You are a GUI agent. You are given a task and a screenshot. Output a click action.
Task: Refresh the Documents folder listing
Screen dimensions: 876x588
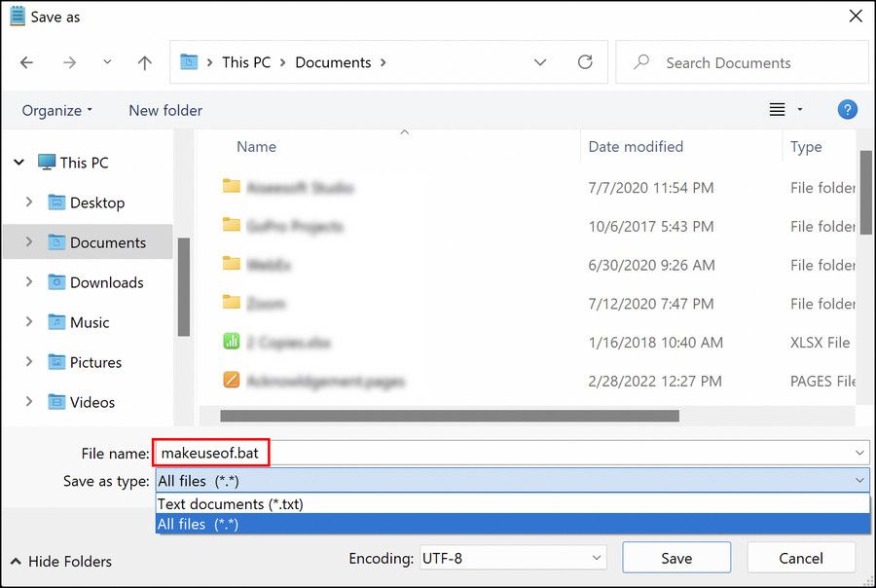585,62
